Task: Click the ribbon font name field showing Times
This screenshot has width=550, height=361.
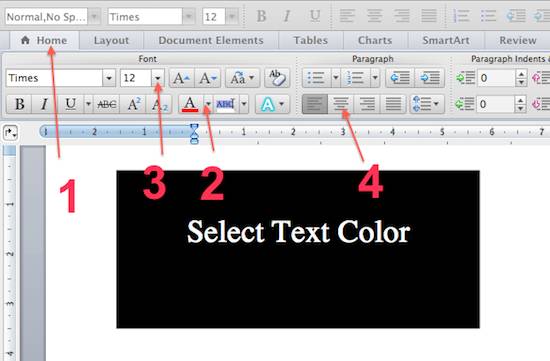Action: (54, 78)
